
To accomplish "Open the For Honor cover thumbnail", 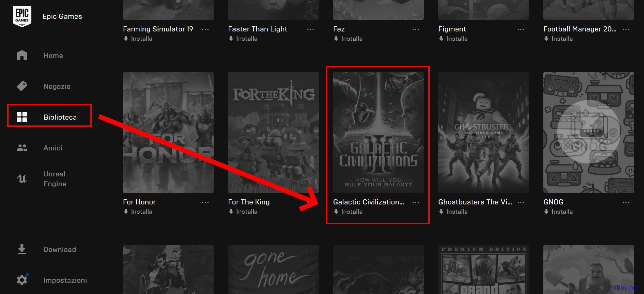I will point(168,132).
